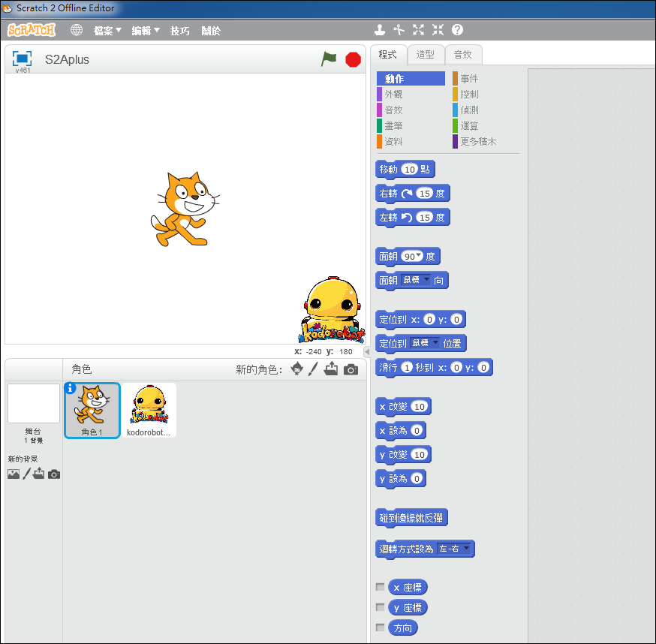Select the 角色1 cat sprite thumbnail
656x644 pixels.
coord(92,410)
